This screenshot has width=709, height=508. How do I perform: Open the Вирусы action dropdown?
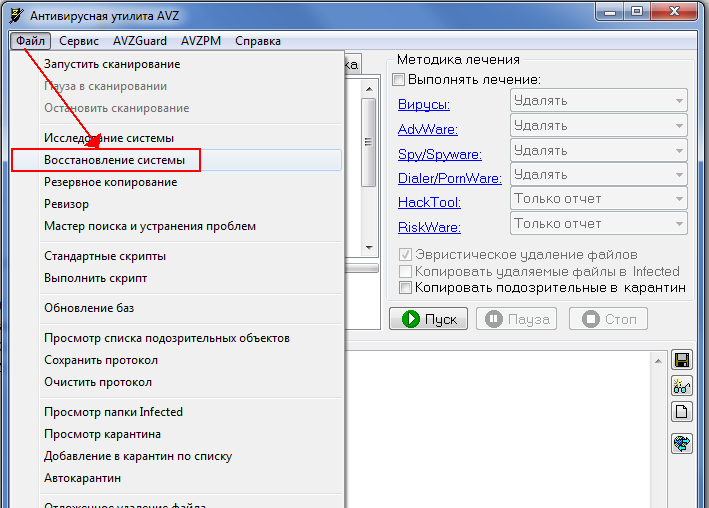(599, 100)
